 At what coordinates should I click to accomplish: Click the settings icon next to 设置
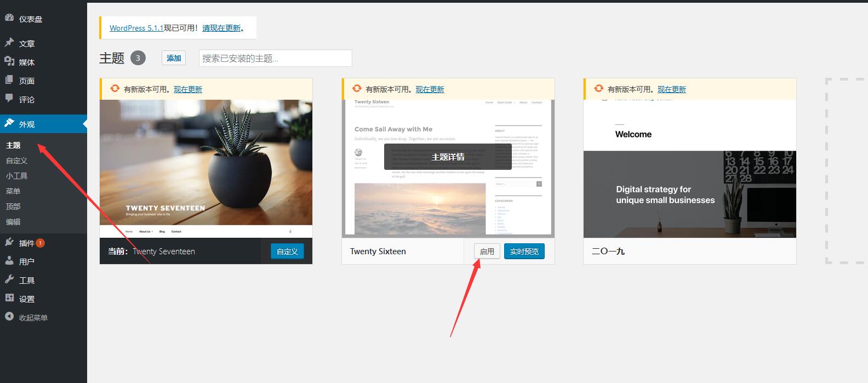[x=9, y=298]
